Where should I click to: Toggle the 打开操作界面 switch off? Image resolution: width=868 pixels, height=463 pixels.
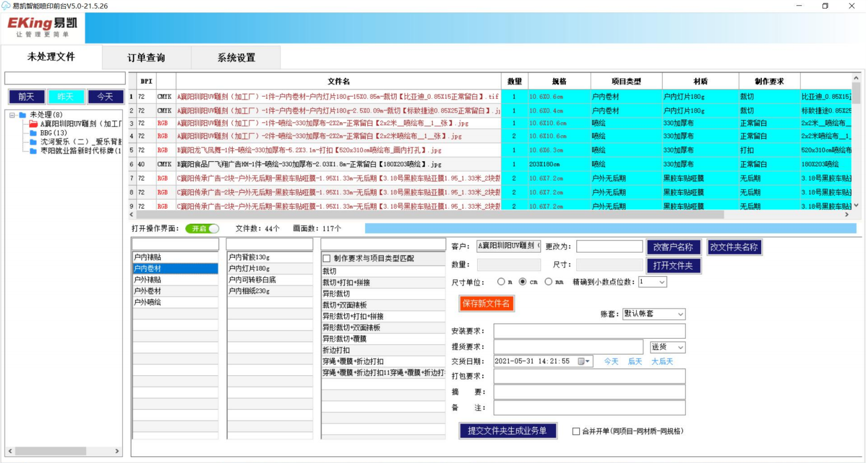coord(202,229)
